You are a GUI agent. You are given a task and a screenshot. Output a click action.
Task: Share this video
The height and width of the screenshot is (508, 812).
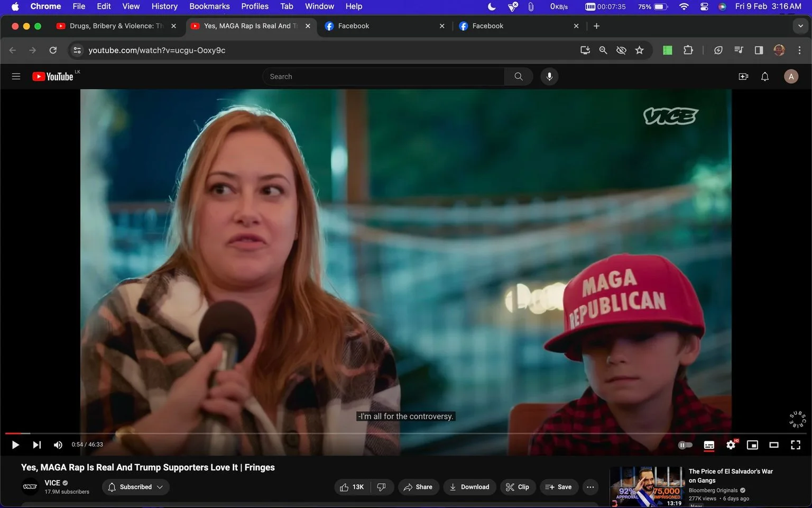[x=418, y=487]
